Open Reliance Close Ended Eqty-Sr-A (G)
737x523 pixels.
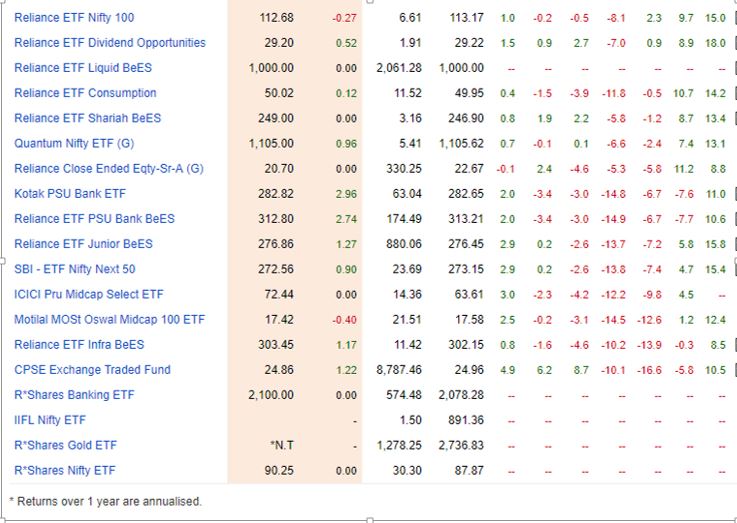[109, 168]
